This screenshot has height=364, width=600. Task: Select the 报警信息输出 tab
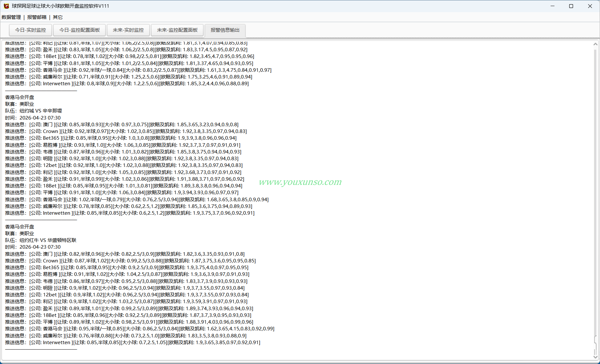pos(225,30)
